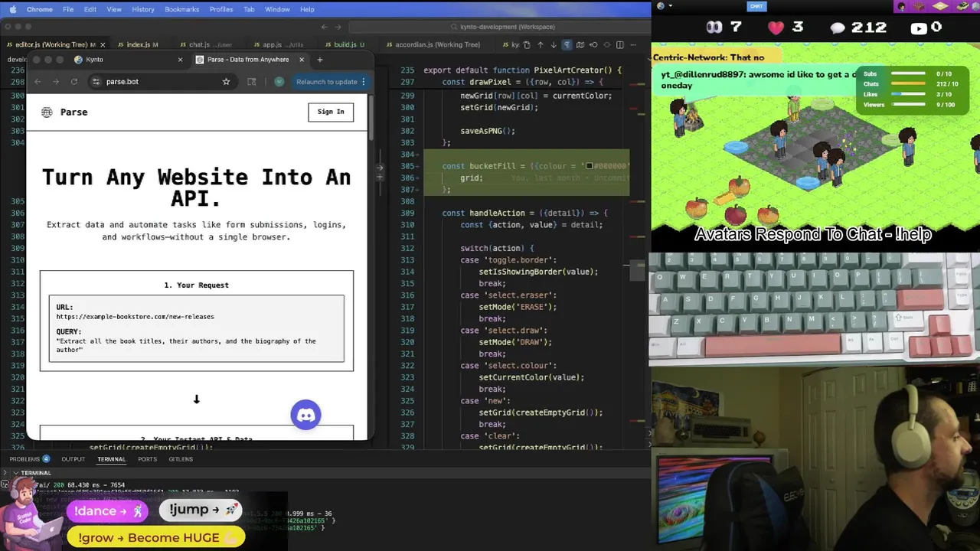Click the globe icon atop game window
Image resolution: width=980 pixels, height=551 pixels.
point(661,6)
